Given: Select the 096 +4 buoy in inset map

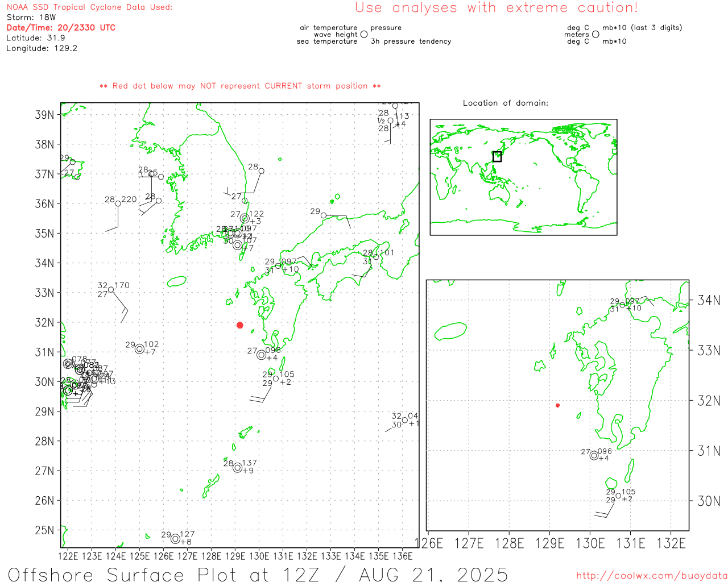Looking at the screenshot, I should point(594,455).
